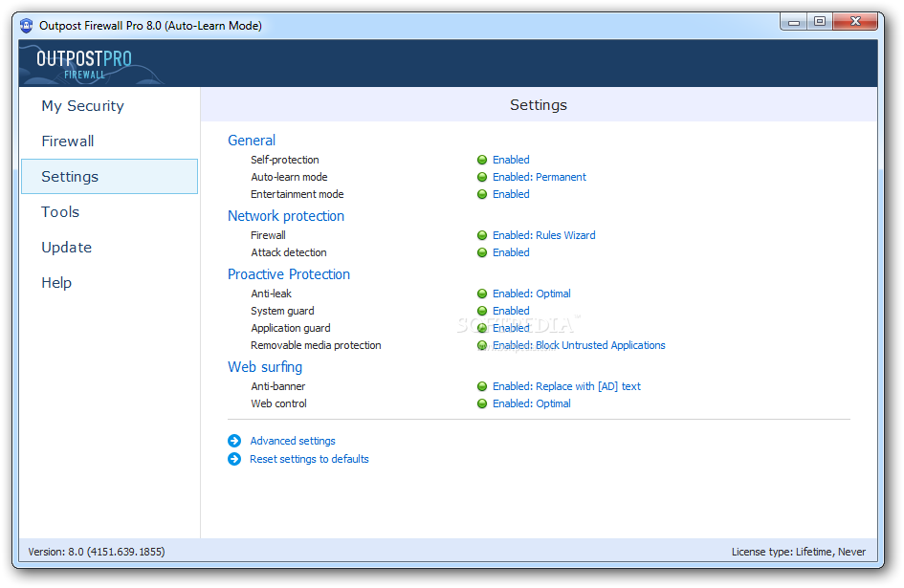
Task: Click green status icon for Attack detection
Action: 482,252
